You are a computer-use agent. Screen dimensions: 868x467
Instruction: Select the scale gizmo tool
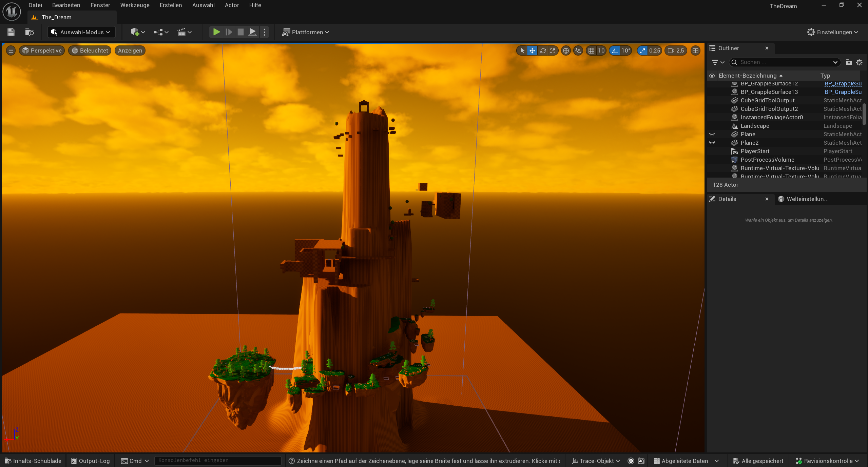point(553,50)
